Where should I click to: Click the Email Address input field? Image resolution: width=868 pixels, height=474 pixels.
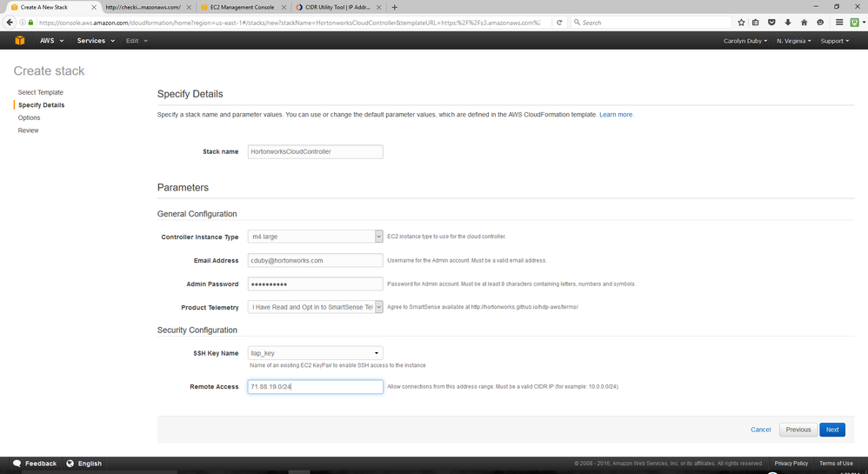pos(315,260)
